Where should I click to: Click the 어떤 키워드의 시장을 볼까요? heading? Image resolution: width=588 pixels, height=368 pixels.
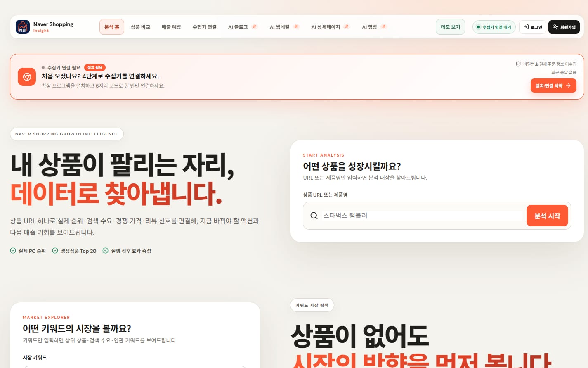[x=77, y=328]
